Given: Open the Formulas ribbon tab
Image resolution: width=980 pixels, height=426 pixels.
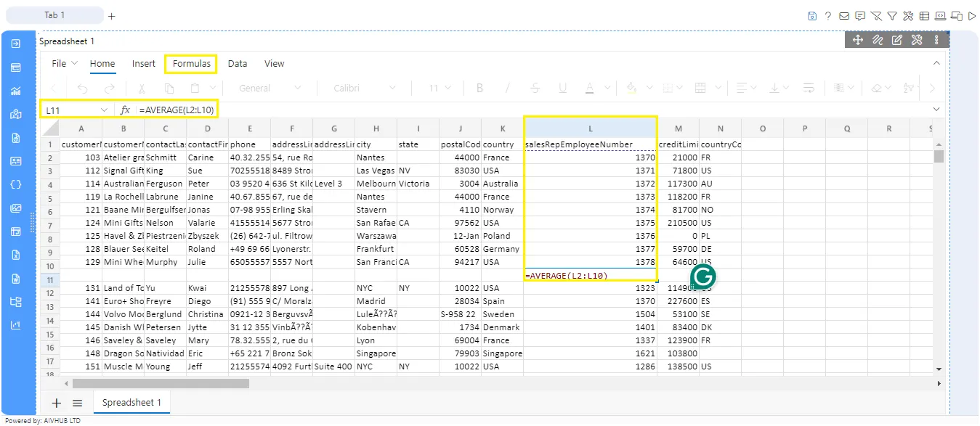Looking at the screenshot, I should point(192,63).
